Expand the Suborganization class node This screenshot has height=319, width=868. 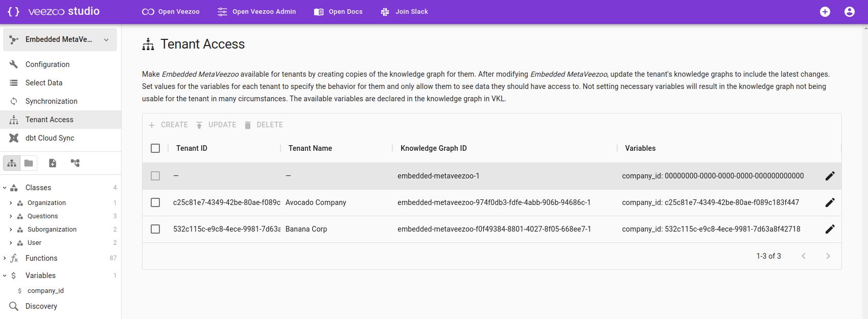click(11, 230)
